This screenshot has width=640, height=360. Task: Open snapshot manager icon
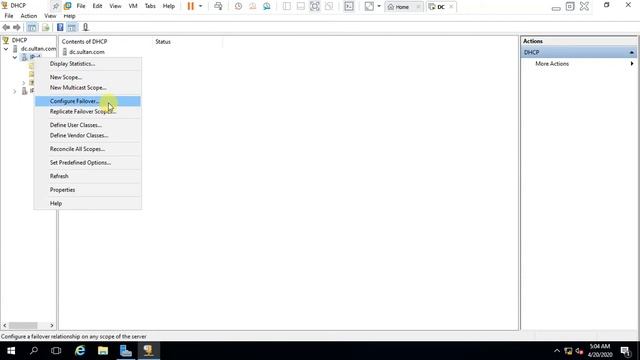pyautogui.click(x=267, y=6)
